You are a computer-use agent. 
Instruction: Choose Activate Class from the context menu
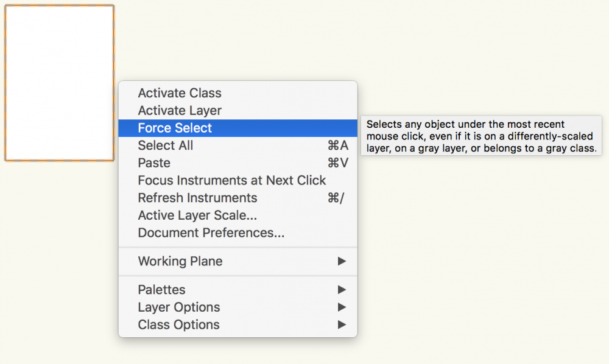(180, 93)
